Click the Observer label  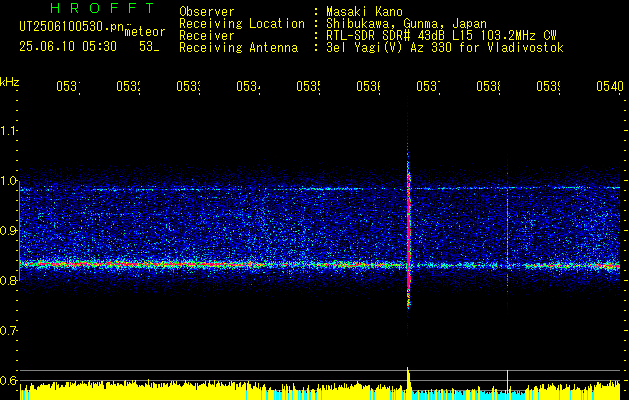207,12
